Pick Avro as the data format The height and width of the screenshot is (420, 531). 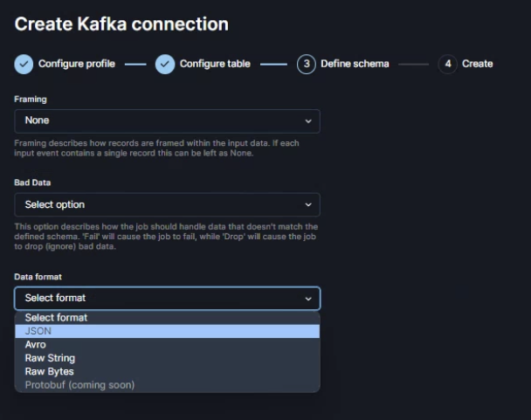coord(36,345)
